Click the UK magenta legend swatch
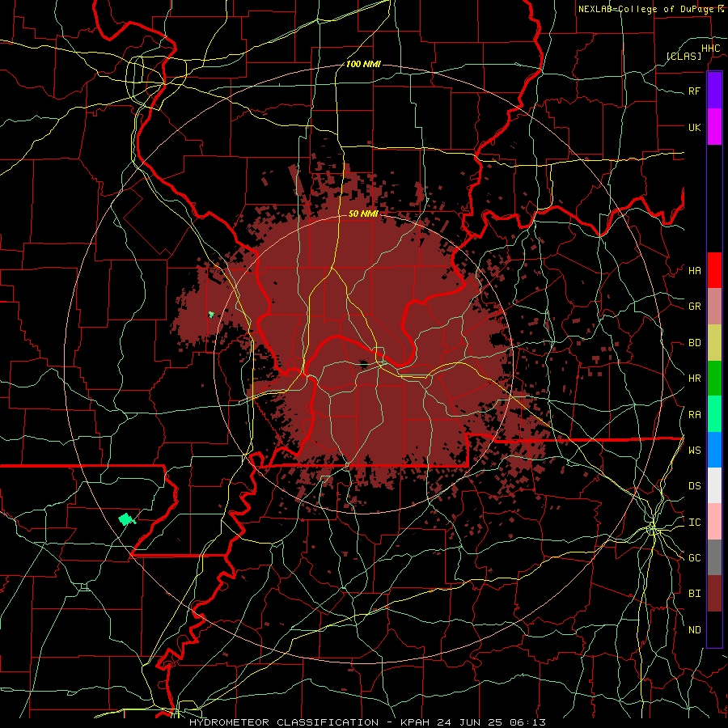This screenshot has width=728, height=728. pos(714,127)
